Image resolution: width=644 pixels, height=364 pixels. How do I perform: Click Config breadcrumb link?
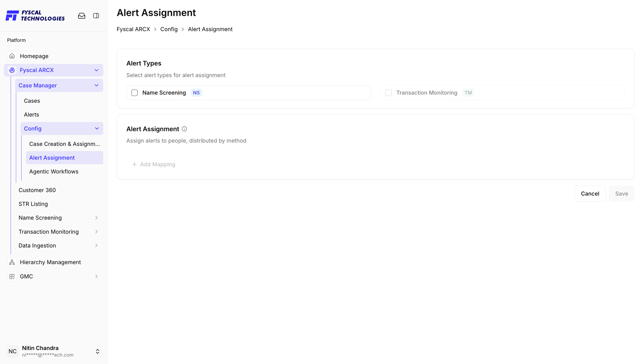169,29
